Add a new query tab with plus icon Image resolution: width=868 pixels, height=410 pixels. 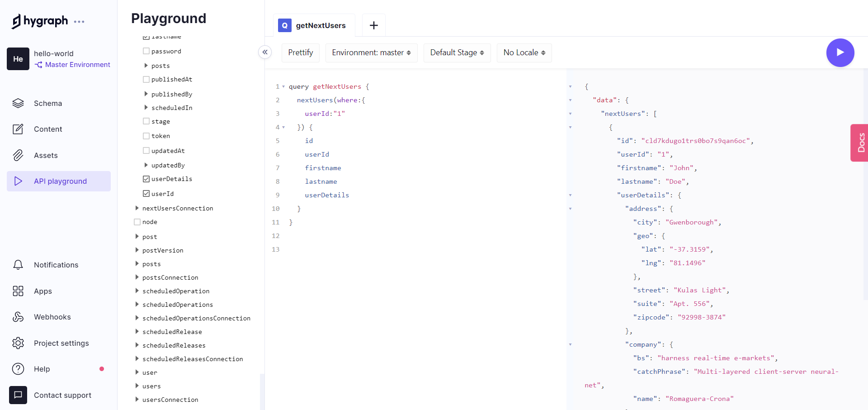(373, 25)
